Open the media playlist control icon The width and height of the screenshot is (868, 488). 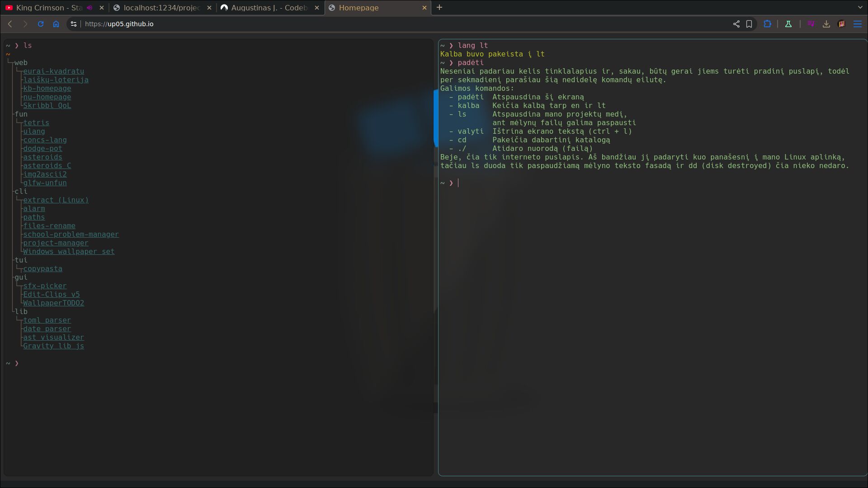click(x=811, y=24)
